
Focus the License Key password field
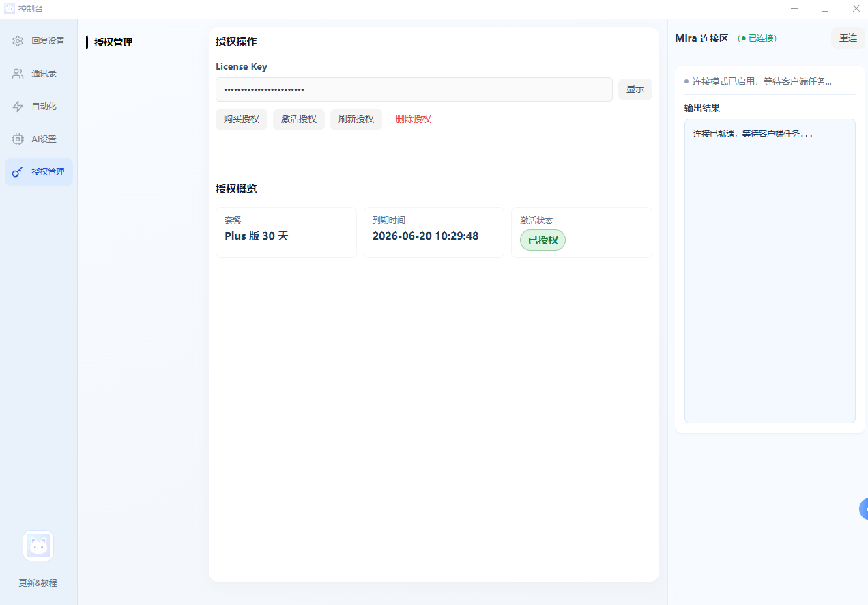pos(414,89)
